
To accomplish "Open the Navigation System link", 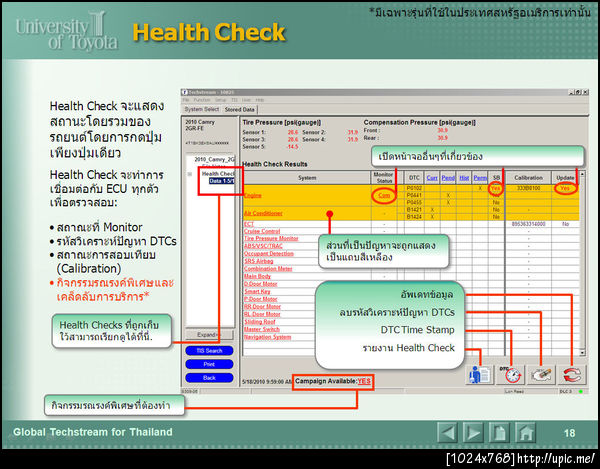I will 267,337.
